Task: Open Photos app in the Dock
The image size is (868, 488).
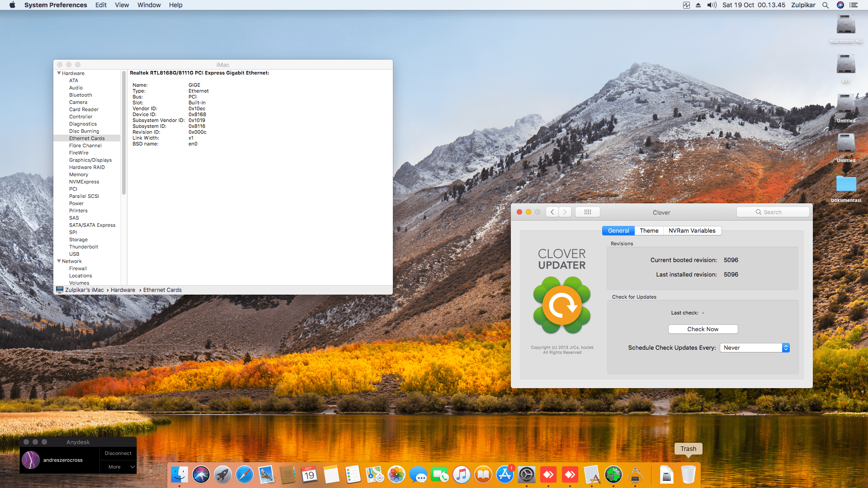Action: pos(396,475)
